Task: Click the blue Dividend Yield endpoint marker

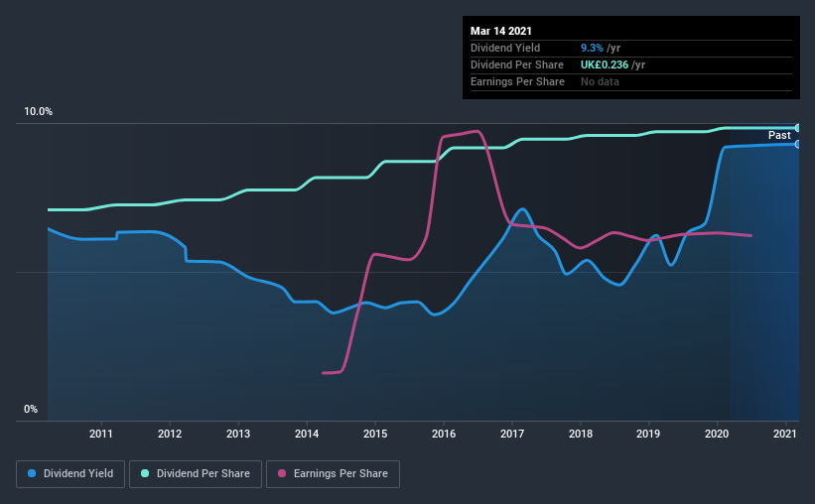Action: click(x=798, y=145)
